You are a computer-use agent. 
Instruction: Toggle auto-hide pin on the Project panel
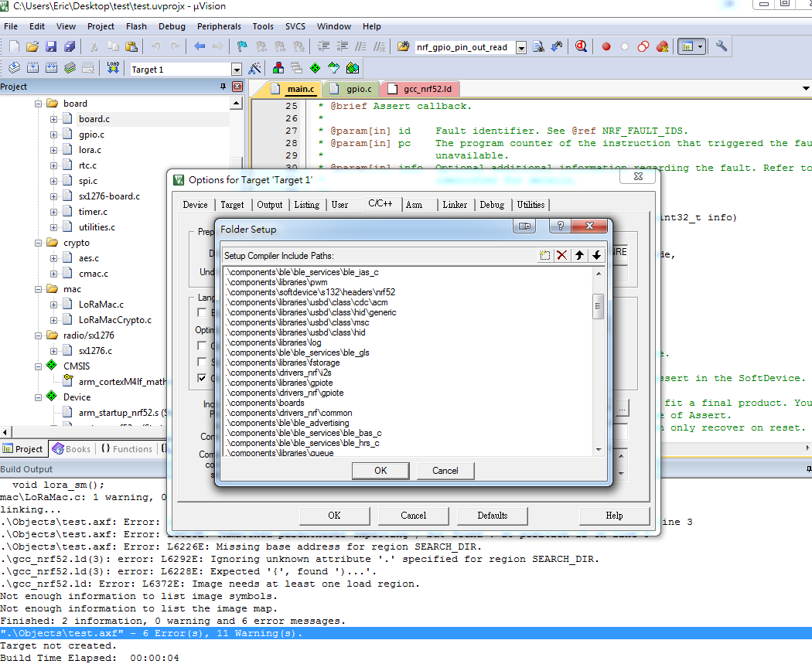pos(224,86)
